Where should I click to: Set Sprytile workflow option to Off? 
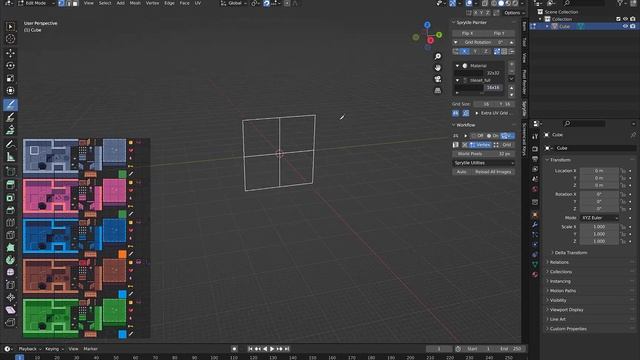click(x=478, y=136)
